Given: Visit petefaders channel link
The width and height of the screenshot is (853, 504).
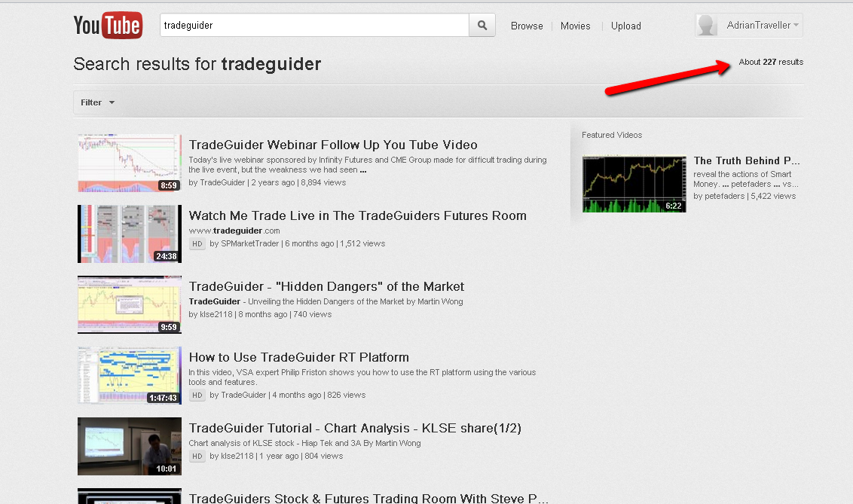Looking at the screenshot, I should tap(725, 197).
